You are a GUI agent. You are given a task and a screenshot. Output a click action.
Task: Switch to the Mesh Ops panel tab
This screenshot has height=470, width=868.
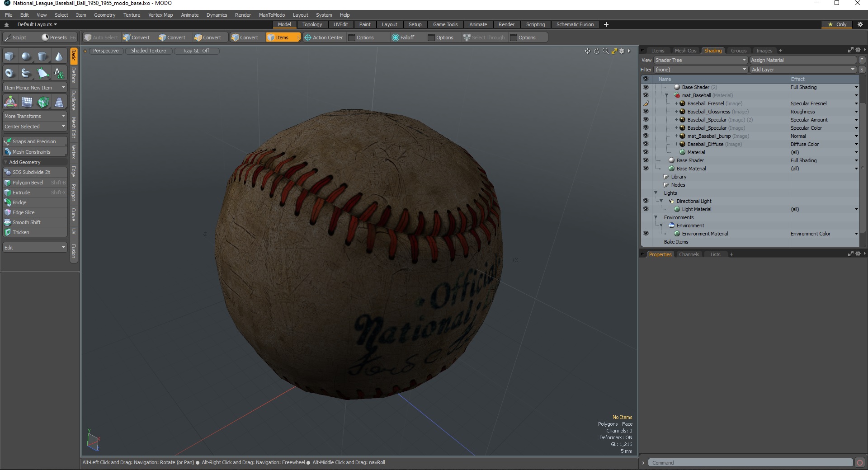click(x=685, y=51)
